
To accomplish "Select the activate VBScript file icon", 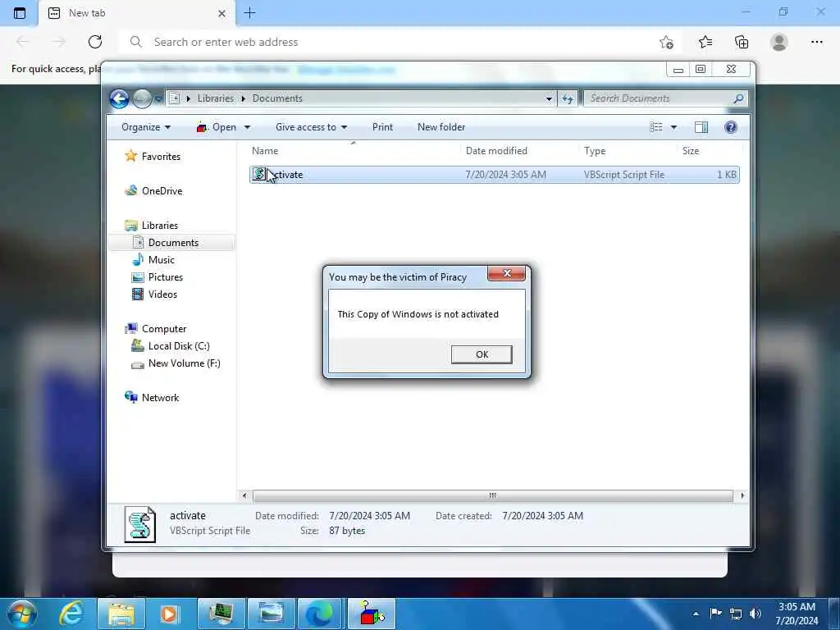I will point(259,175).
